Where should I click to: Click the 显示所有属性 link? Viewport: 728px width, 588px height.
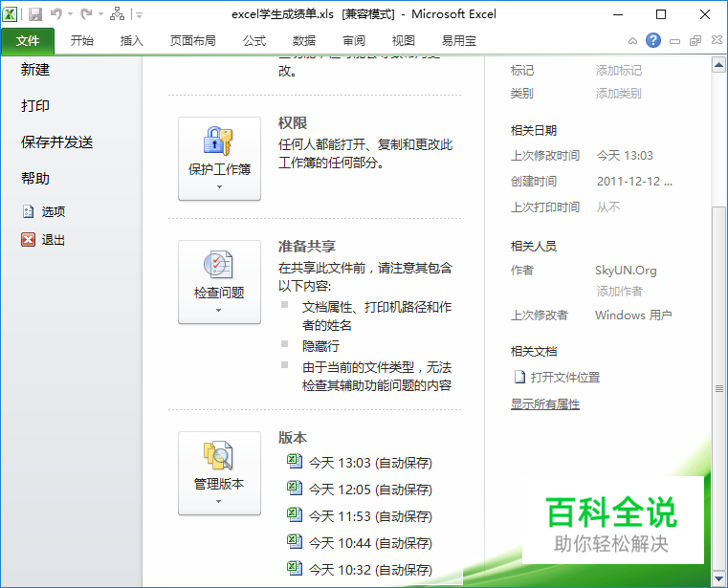pos(545,404)
